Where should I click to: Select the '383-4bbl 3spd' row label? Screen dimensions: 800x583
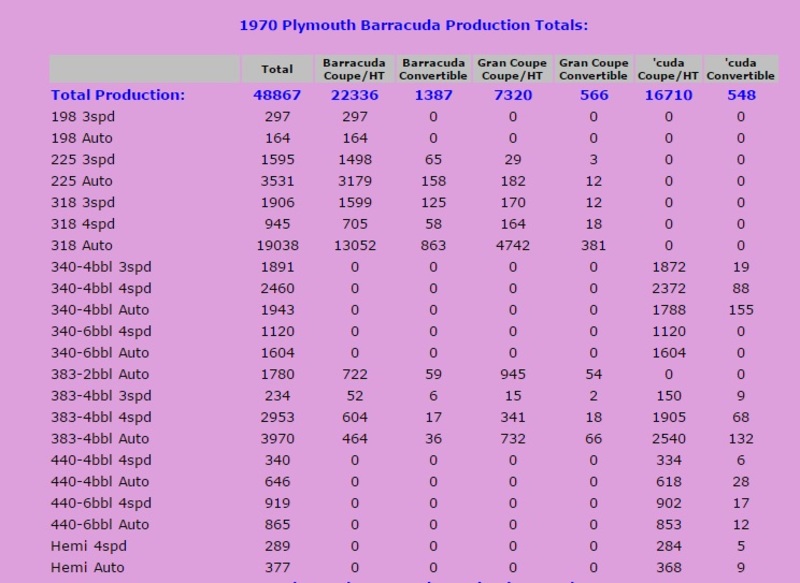click(x=101, y=395)
